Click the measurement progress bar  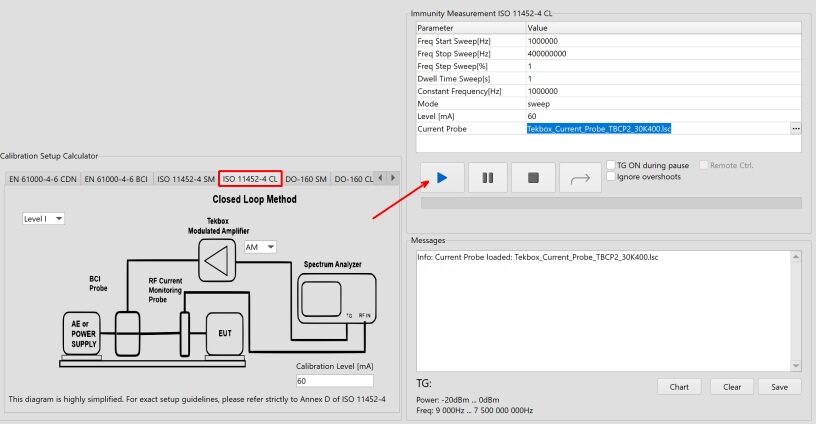(611, 203)
